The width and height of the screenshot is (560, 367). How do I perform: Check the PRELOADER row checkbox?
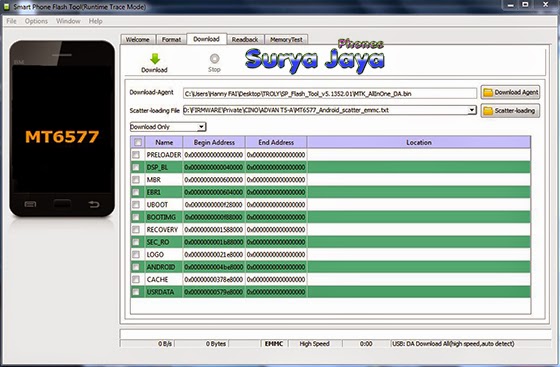(136, 155)
